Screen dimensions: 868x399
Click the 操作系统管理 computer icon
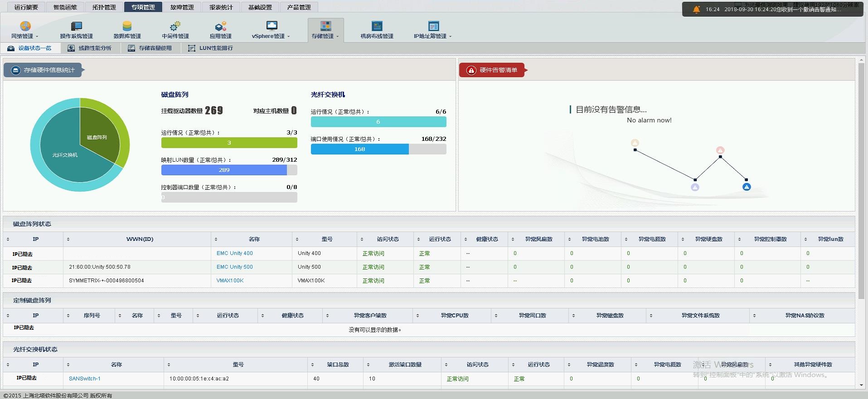[x=77, y=26]
